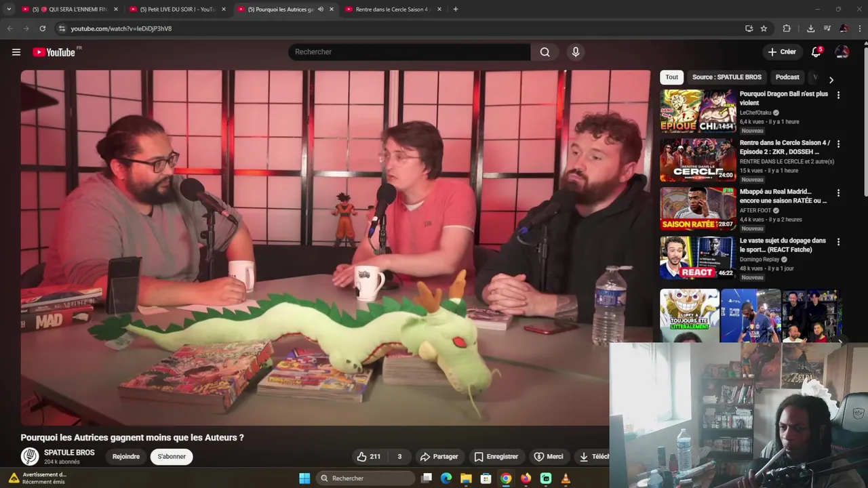
Task: Subscribe with the S'abonner button
Action: click(172, 457)
